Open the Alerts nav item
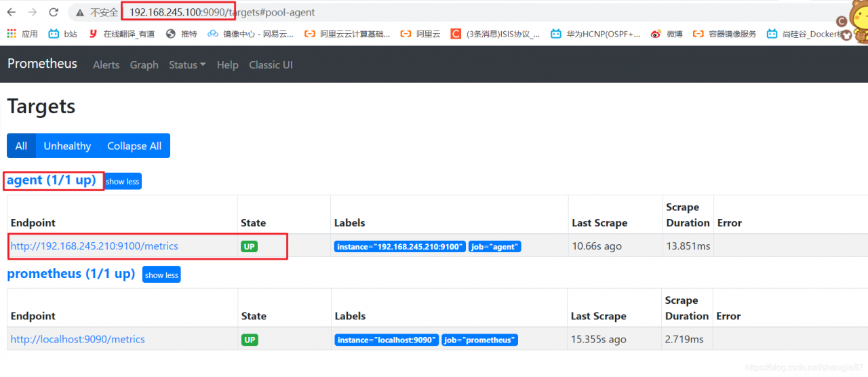868x377 pixels. pos(106,64)
